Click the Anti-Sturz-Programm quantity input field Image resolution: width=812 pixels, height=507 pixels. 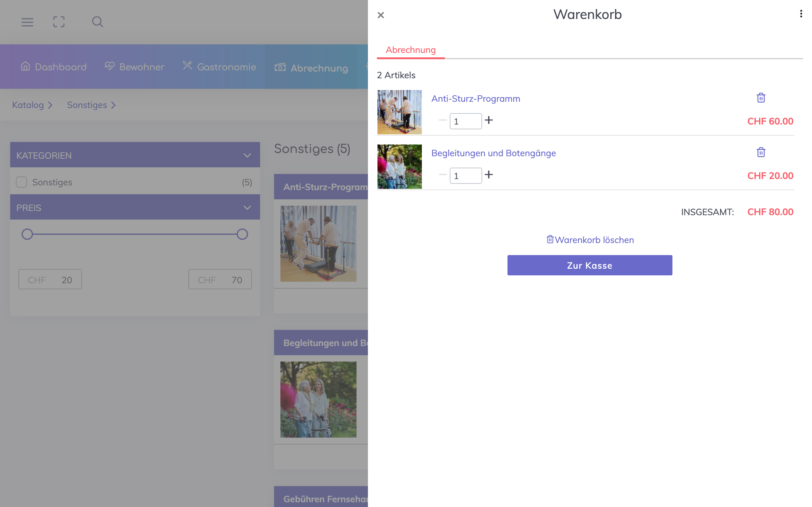[465, 121]
